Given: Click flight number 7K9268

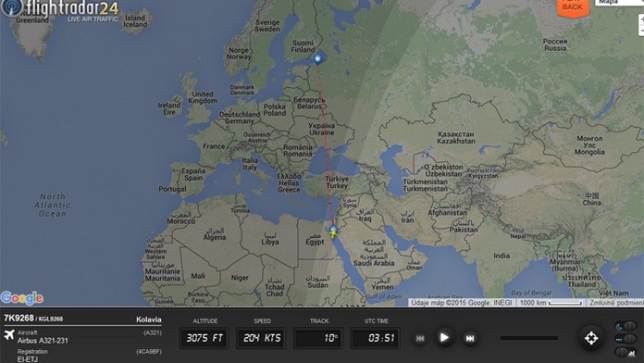Looking at the screenshot, I should (x=19, y=318).
